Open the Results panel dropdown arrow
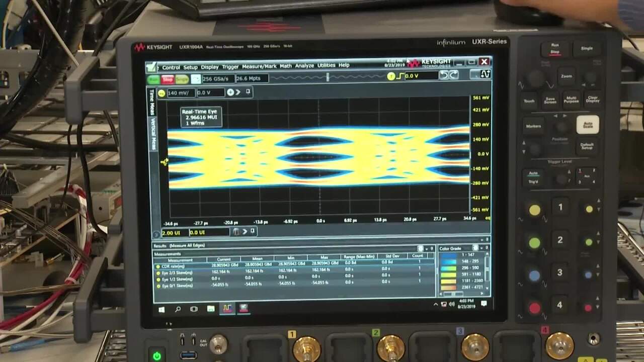 [x=427, y=248]
